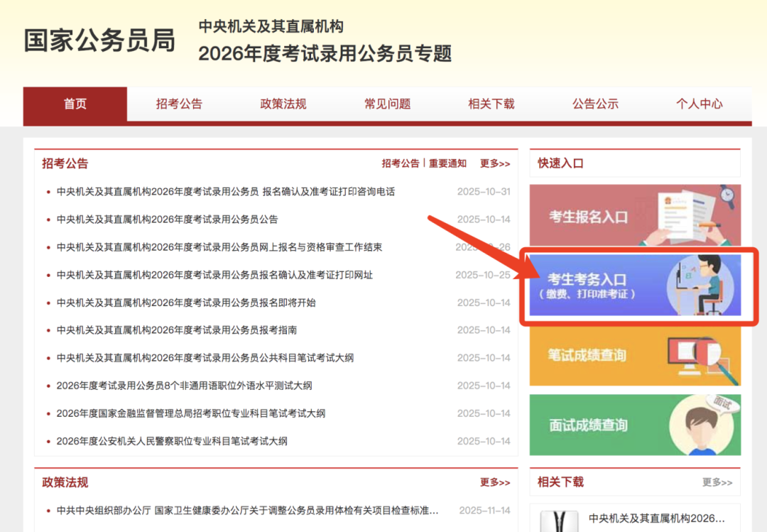The width and height of the screenshot is (767, 532).
Task: Select the 重要通知 sub-tab
Action: click(x=447, y=163)
